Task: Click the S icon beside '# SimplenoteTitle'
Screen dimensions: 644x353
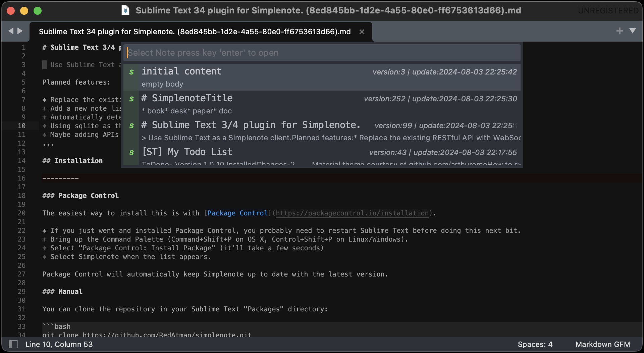Action: coord(131,99)
